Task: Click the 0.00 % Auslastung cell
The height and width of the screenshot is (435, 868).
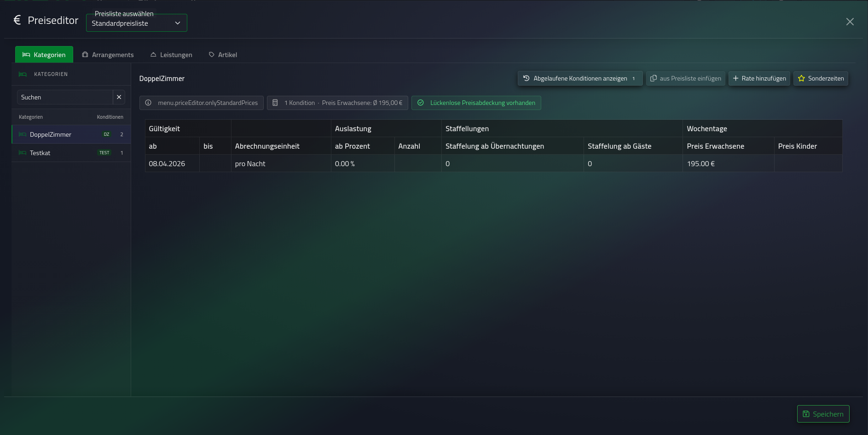Action: point(363,163)
